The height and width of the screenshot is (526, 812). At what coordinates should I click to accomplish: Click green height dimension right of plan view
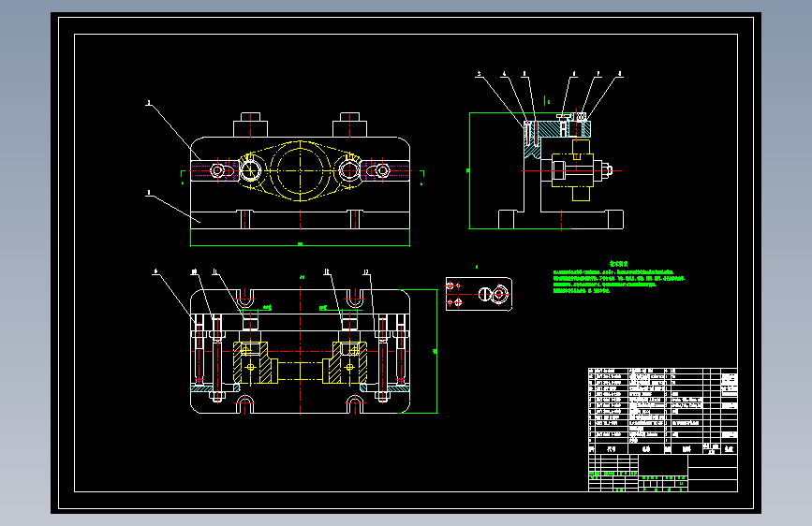tap(436, 352)
